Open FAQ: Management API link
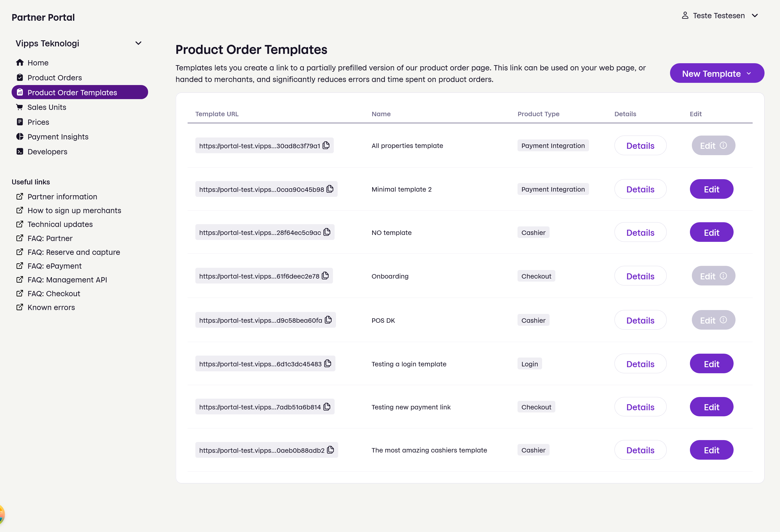 click(67, 279)
